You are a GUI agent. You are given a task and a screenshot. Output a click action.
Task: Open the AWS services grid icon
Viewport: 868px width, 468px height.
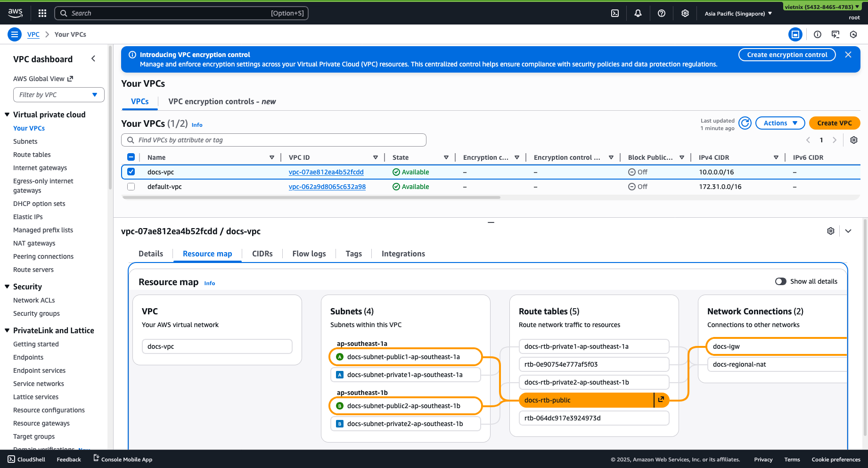42,13
